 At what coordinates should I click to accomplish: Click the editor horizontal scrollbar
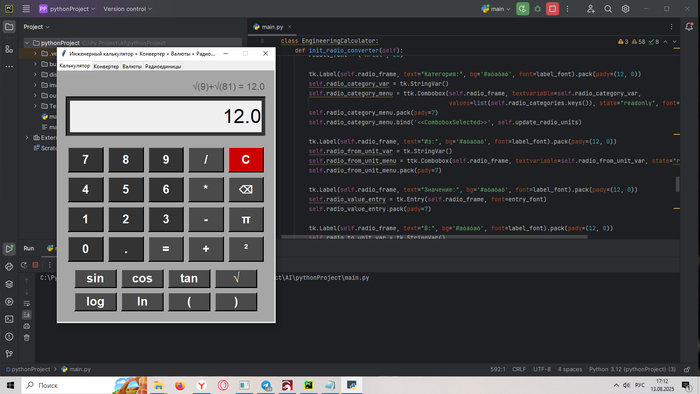(x=434, y=236)
